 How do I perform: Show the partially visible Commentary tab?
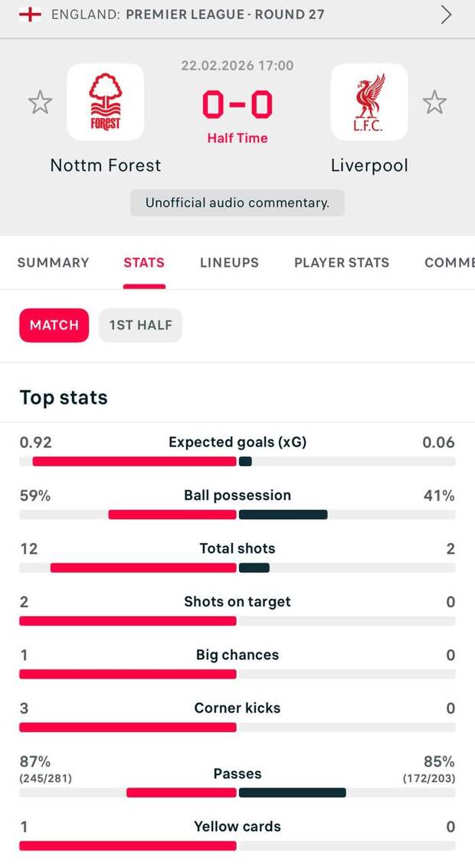450,262
